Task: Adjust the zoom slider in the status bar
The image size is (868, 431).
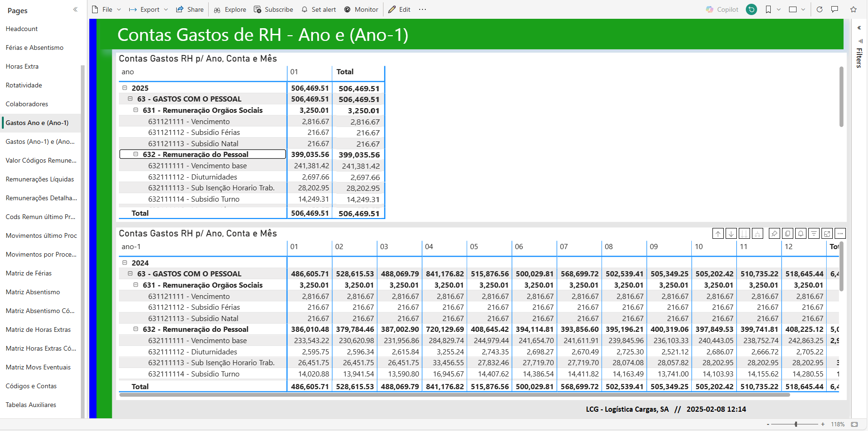Action: tap(796, 424)
